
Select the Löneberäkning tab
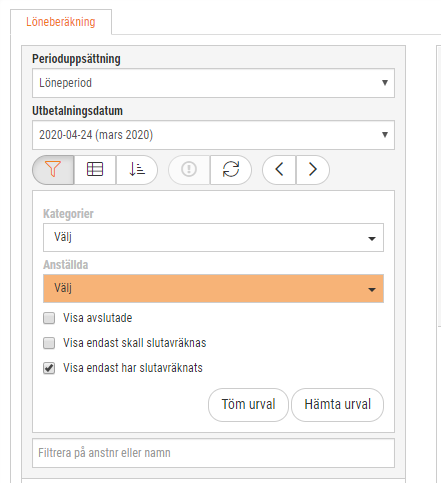(61, 22)
